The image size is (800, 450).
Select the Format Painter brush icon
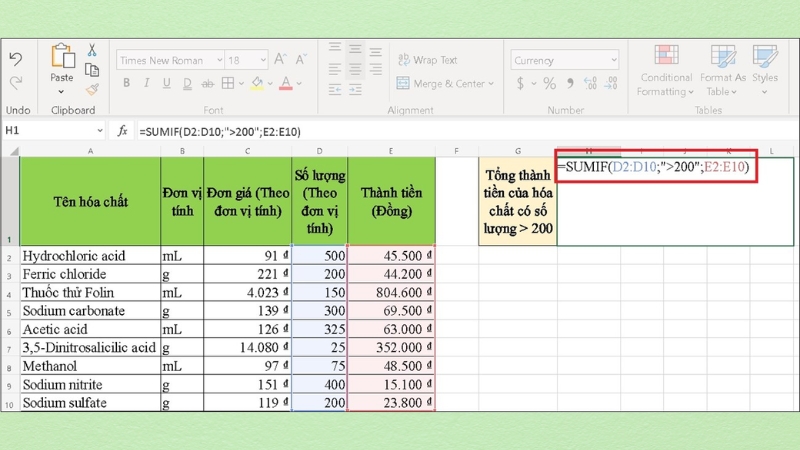[92, 88]
